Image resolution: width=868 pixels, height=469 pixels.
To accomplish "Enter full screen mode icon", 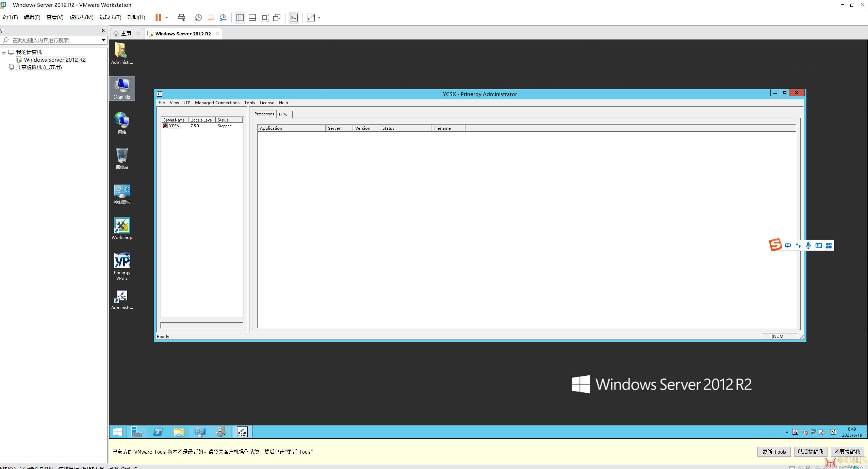I will click(x=264, y=17).
